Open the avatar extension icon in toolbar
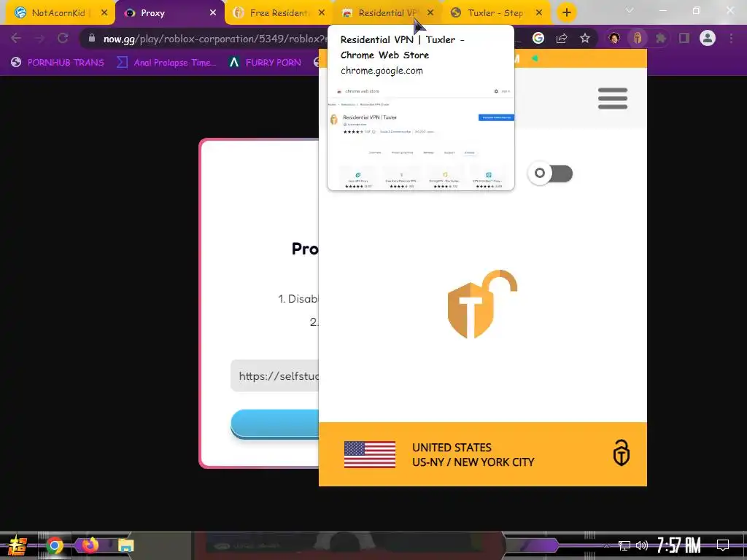This screenshot has width=747, height=560. coord(614,38)
